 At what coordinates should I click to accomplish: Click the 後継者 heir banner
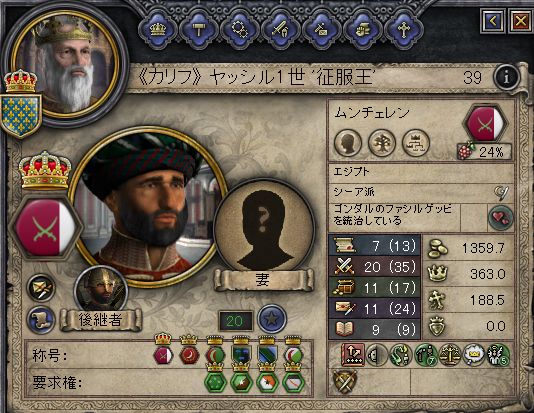(x=101, y=320)
